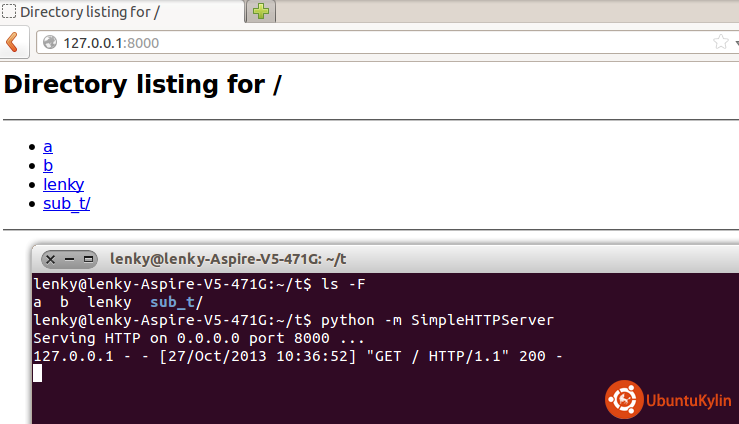Image resolution: width=739 pixels, height=424 pixels.
Task: Maximize the terminal window
Action: click(87, 259)
